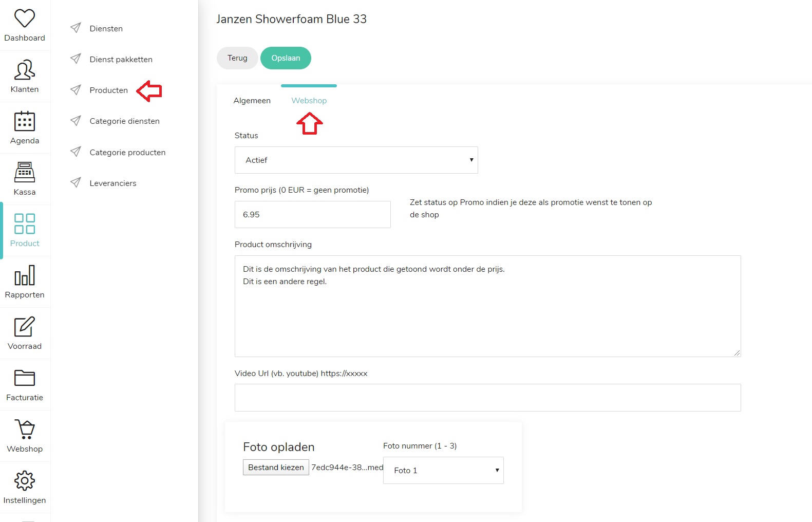Click paper plane icon beside Producten

pos(75,90)
